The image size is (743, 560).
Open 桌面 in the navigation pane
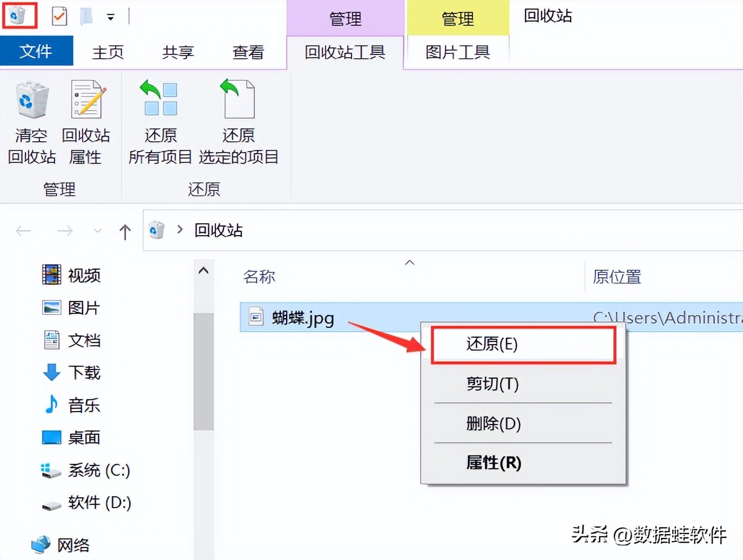(x=71, y=437)
